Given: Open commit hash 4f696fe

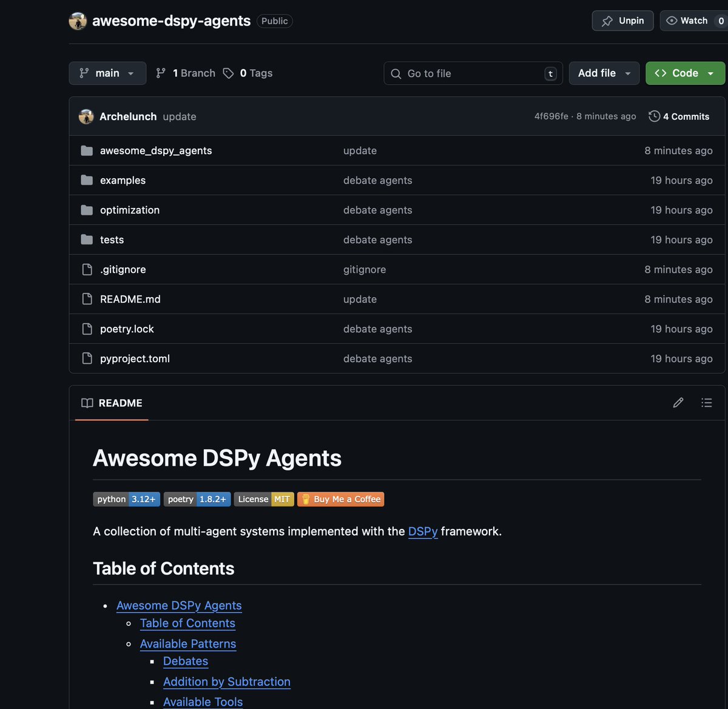Looking at the screenshot, I should 551,116.
